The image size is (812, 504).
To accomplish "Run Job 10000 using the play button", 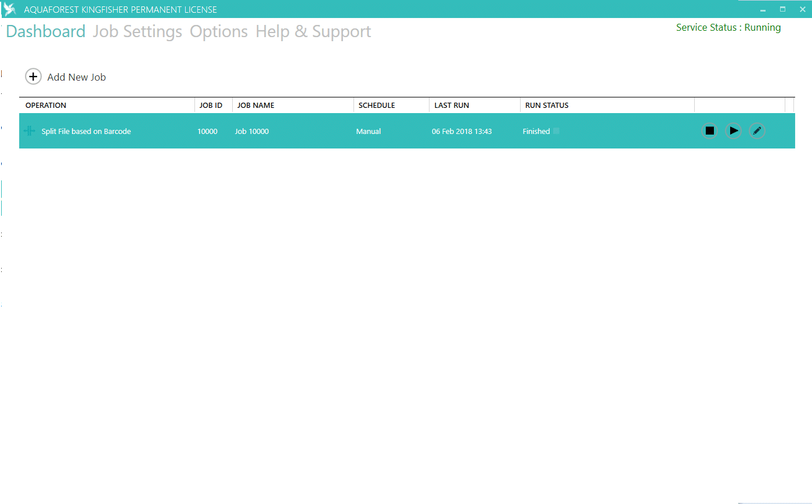I will pos(734,131).
